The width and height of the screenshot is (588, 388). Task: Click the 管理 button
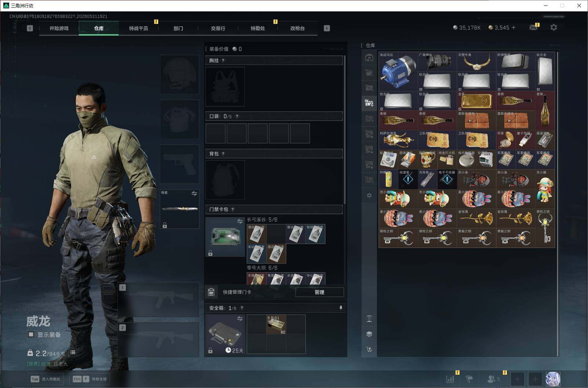click(319, 292)
